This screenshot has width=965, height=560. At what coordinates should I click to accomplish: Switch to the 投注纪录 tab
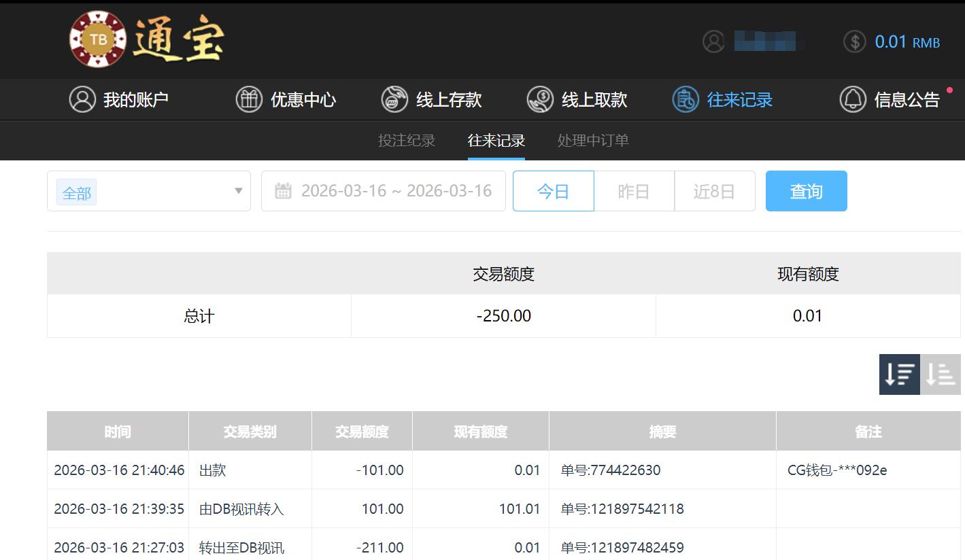tap(406, 141)
